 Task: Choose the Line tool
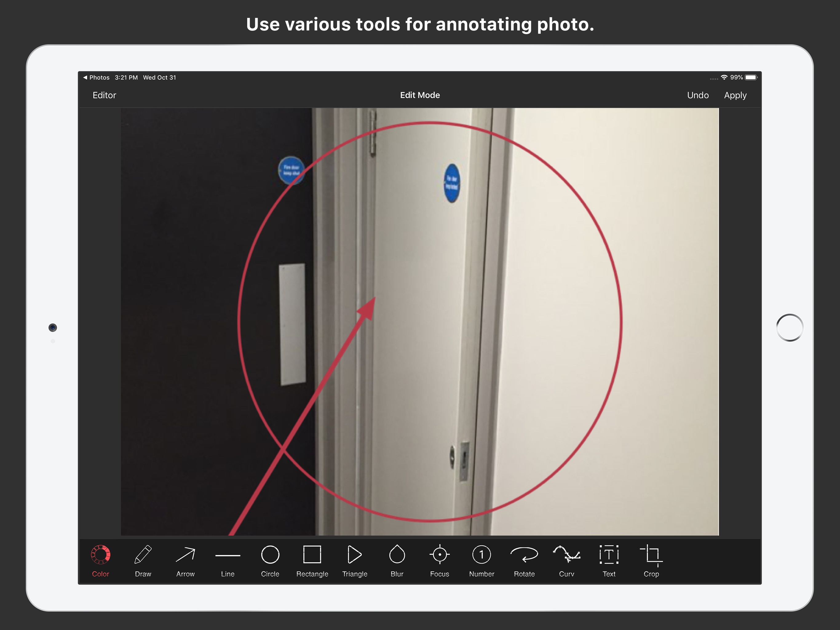[228, 555]
